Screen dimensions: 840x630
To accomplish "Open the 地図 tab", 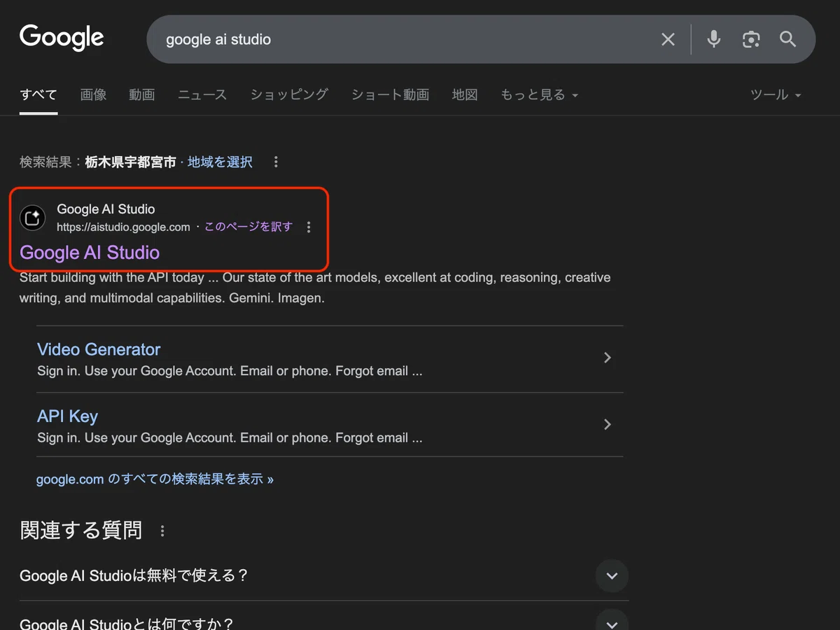I will (x=465, y=94).
